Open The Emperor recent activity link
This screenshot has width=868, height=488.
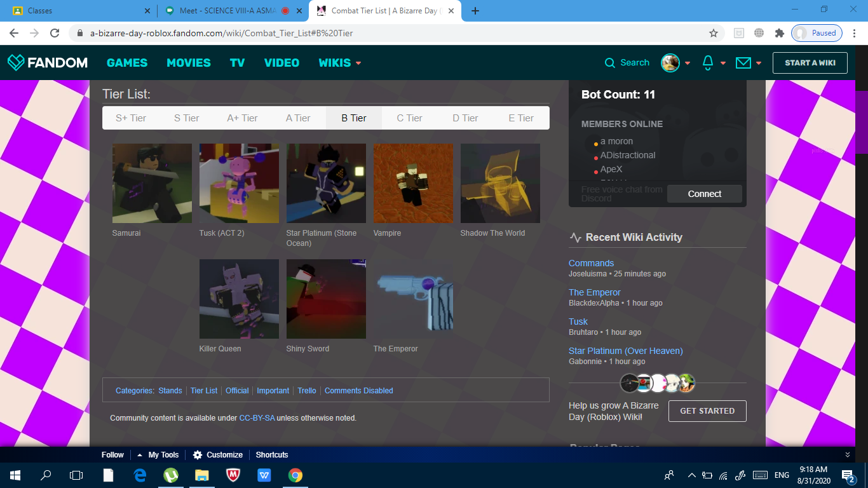pos(595,292)
